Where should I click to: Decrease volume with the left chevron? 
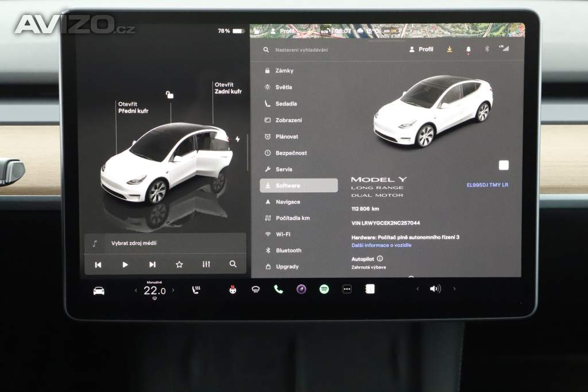click(x=417, y=289)
